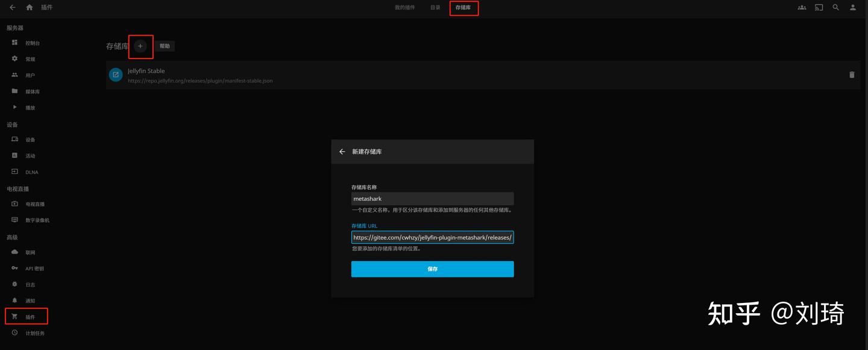Click the + icon to add a repository

pyautogui.click(x=140, y=46)
